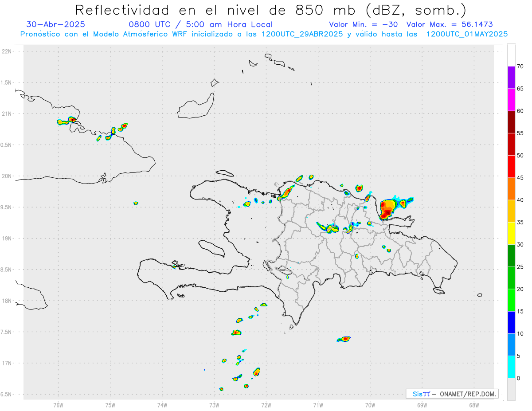Click the '18N' latitude label
Screen dimensions: 532x411
coord(8,301)
